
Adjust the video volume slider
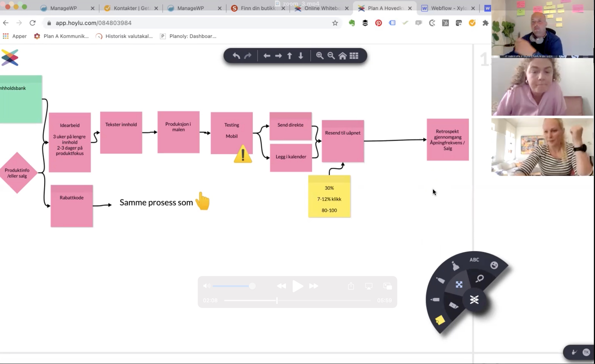point(234,286)
